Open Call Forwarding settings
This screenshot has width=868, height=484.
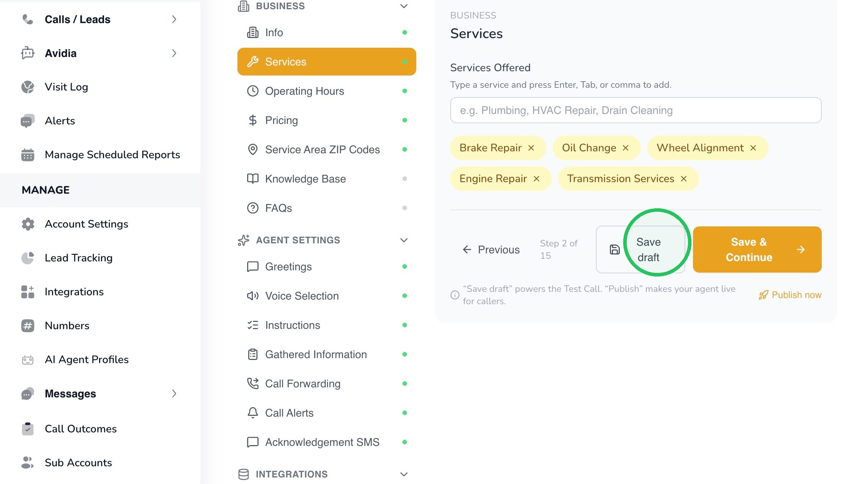(x=327, y=384)
